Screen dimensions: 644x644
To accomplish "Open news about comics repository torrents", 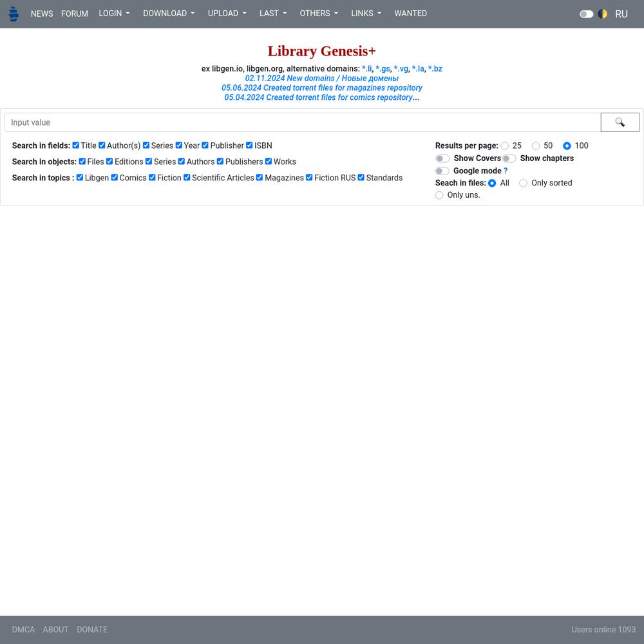I will pyautogui.click(x=321, y=97).
